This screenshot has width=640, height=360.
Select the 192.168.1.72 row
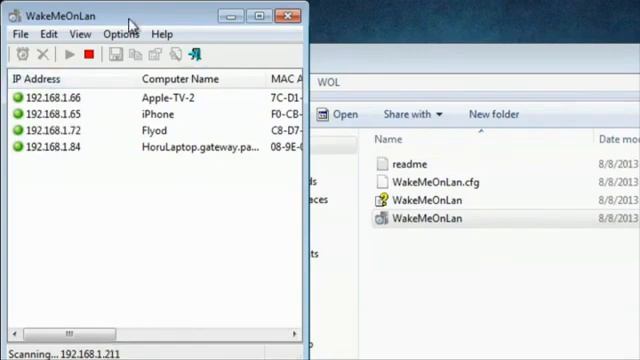coord(155,131)
